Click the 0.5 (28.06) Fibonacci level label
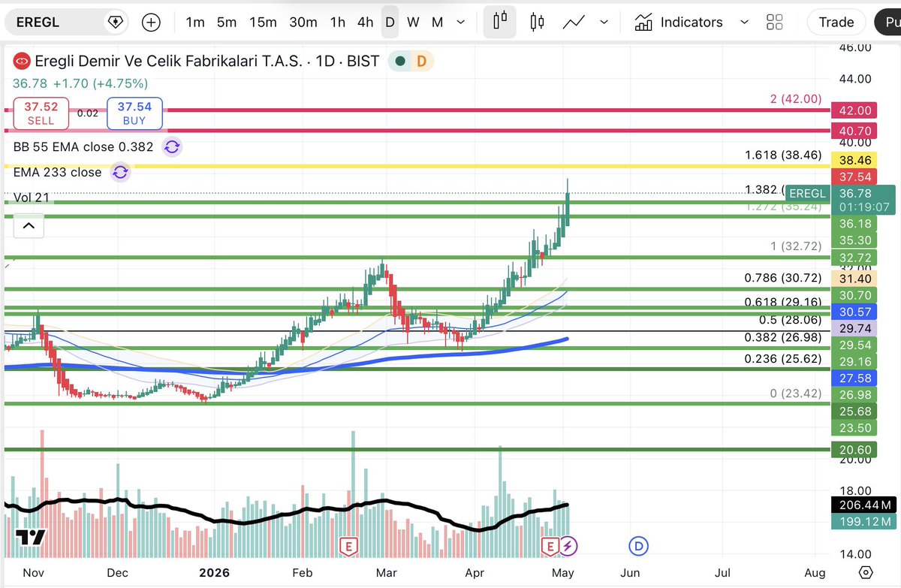Viewport: 901px width, 588px height. [x=791, y=319]
